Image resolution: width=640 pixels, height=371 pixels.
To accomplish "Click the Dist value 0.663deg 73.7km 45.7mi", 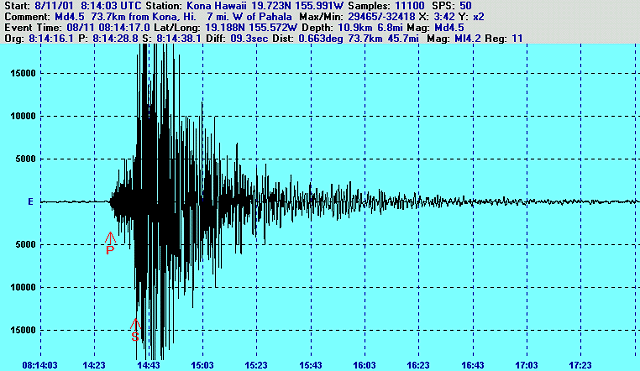I will point(358,39).
